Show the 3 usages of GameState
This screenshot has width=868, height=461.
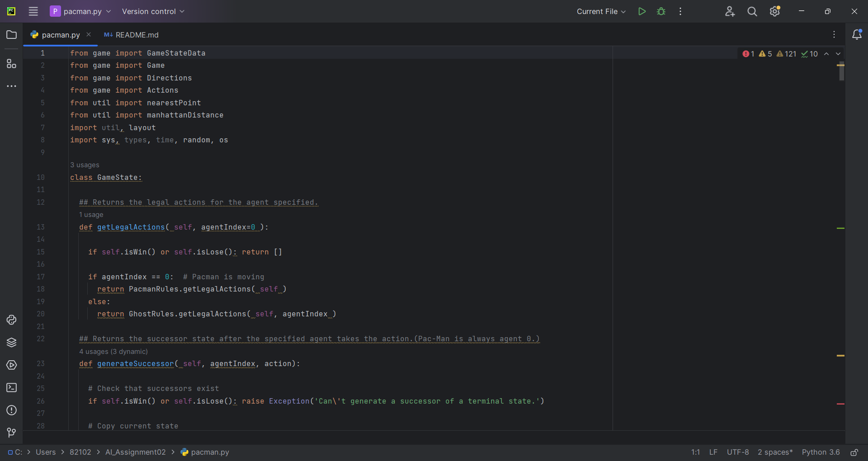pos(85,165)
